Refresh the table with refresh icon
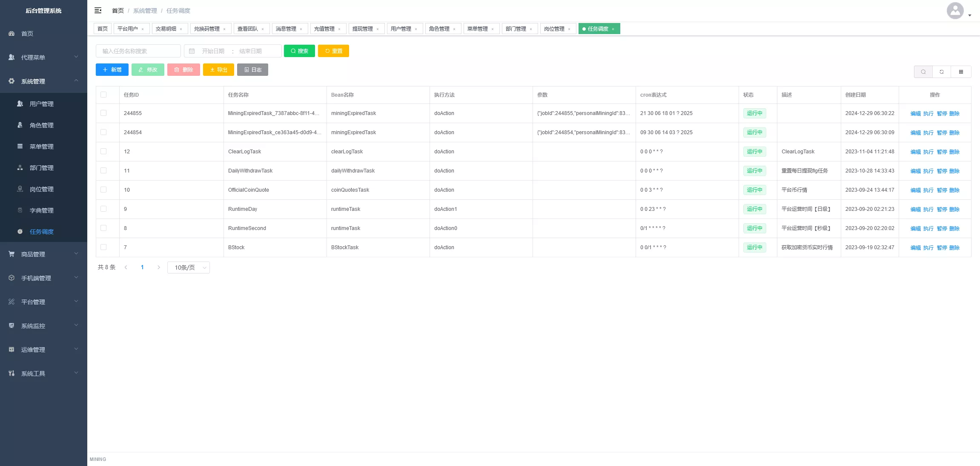Viewport: 980px width, 466px height. tap(942, 72)
